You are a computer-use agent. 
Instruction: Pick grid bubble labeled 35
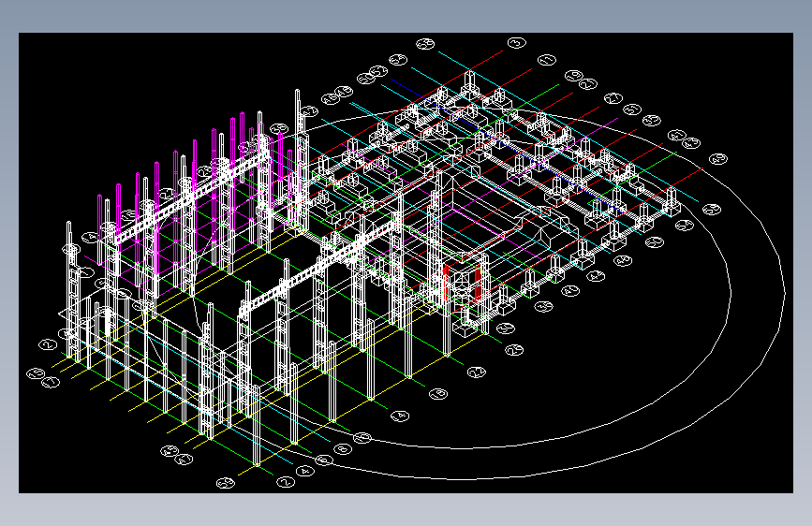click(x=652, y=121)
